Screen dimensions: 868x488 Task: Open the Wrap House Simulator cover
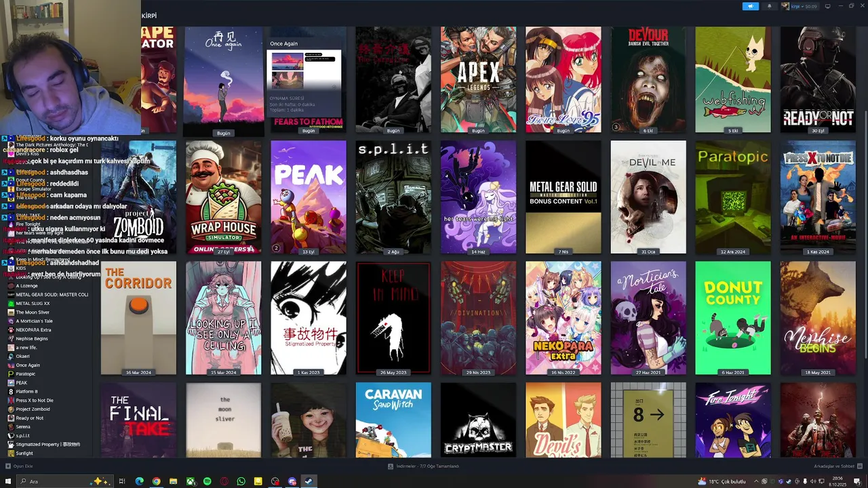[x=224, y=197]
